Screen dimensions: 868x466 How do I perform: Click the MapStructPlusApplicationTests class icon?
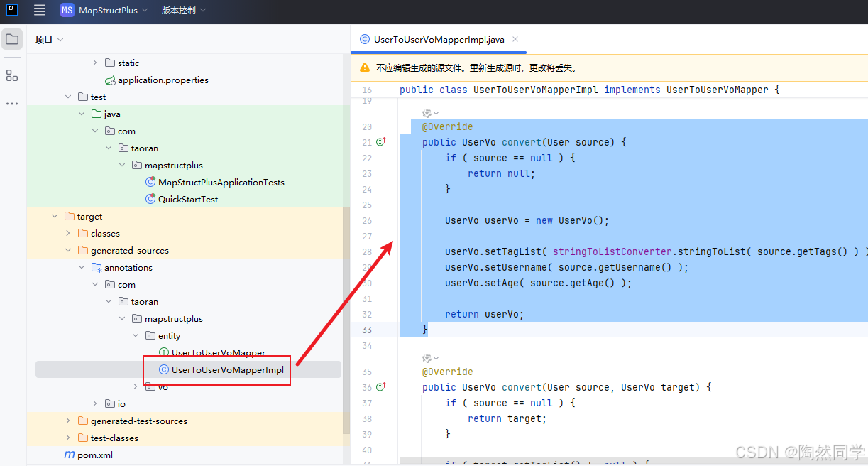pyautogui.click(x=150, y=183)
